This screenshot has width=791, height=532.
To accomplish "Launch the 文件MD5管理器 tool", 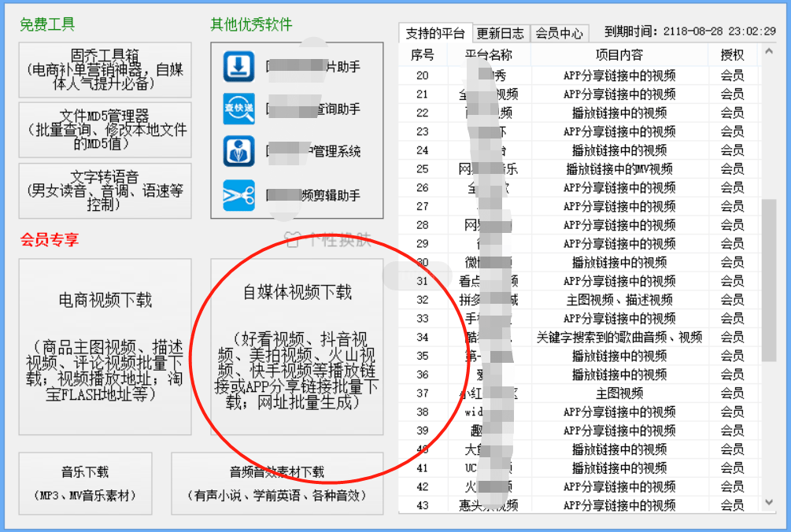I will coord(105,130).
